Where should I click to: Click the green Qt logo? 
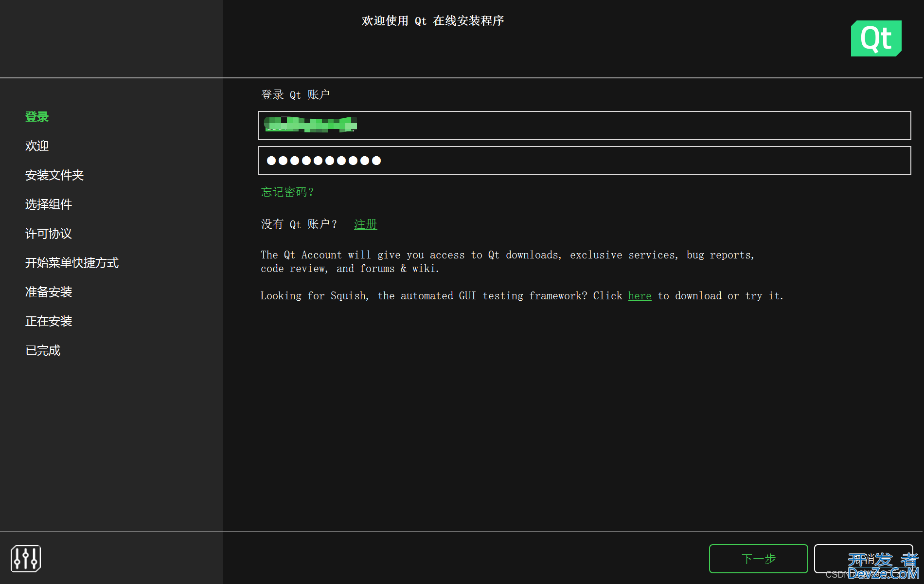(876, 38)
